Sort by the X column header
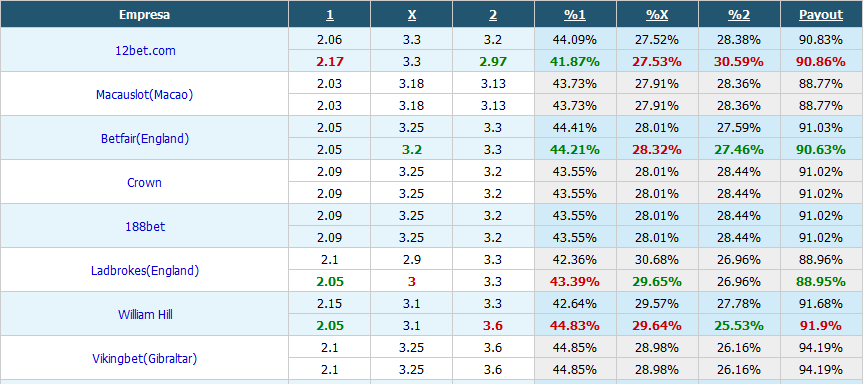Image resolution: width=866 pixels, height=384 pixels. (412, 15)
